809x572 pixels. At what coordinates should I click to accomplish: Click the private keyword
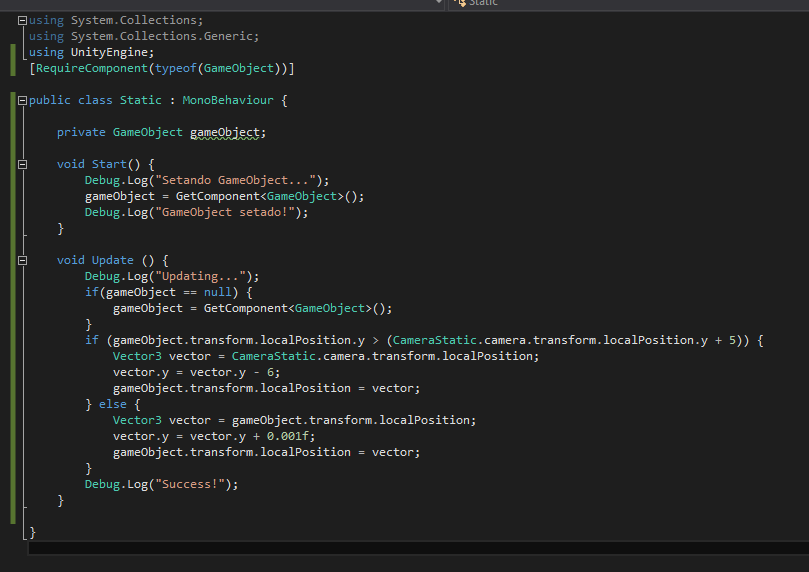81,132
